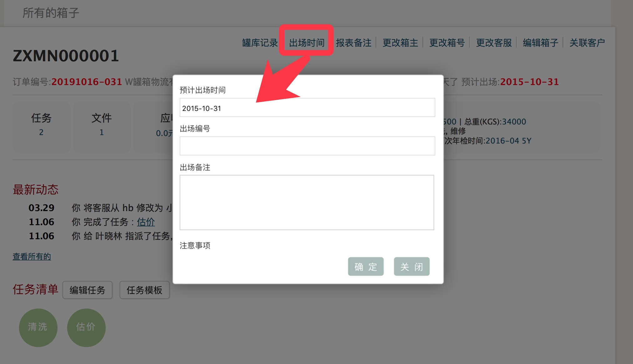Select the 更改箱主 menu link
This screenshot has width=633, height=364.
pos(400,43)
